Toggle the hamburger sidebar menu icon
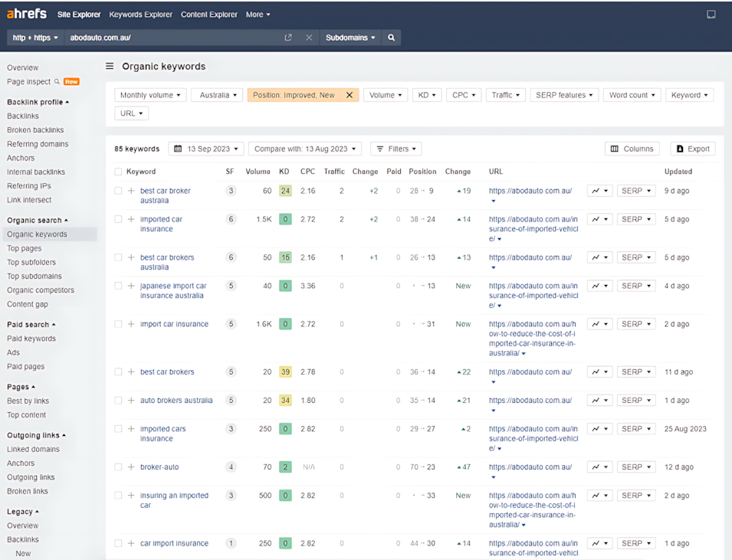The height and width of the screenshot is (560, 732). [x=110, y=67]
